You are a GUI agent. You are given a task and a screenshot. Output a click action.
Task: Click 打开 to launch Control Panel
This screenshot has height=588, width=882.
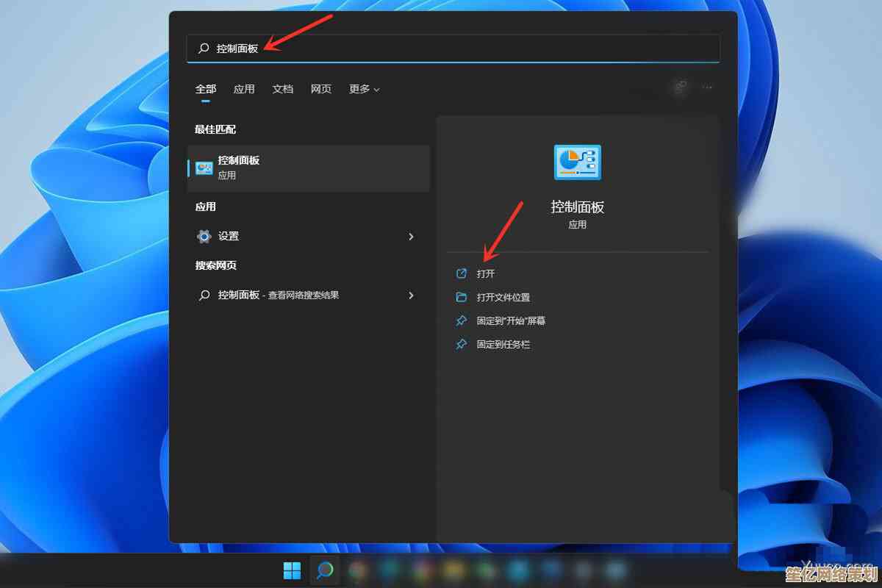tap(485, 273)
